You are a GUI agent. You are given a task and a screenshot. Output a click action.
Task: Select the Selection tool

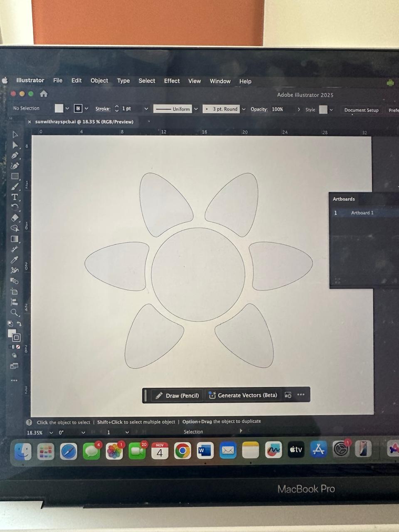pyautogui.click(x=15, y=135)
